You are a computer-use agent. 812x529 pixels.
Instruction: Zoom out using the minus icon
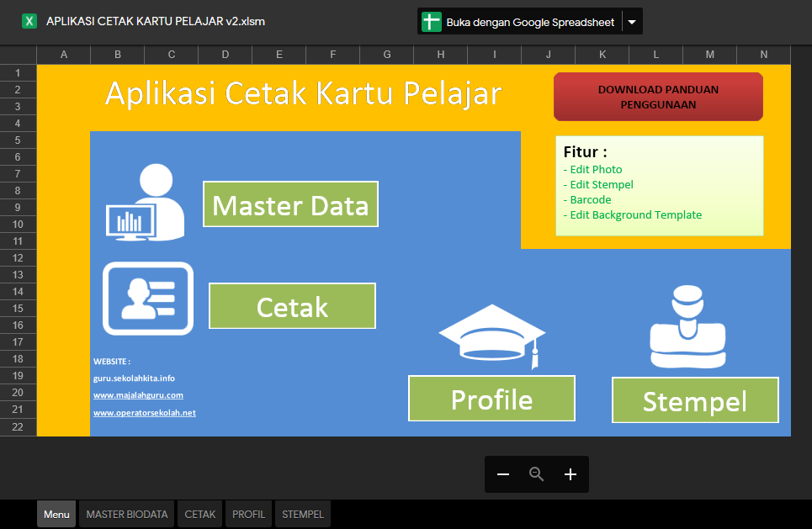pyautogui.click(x=502, y=474)
